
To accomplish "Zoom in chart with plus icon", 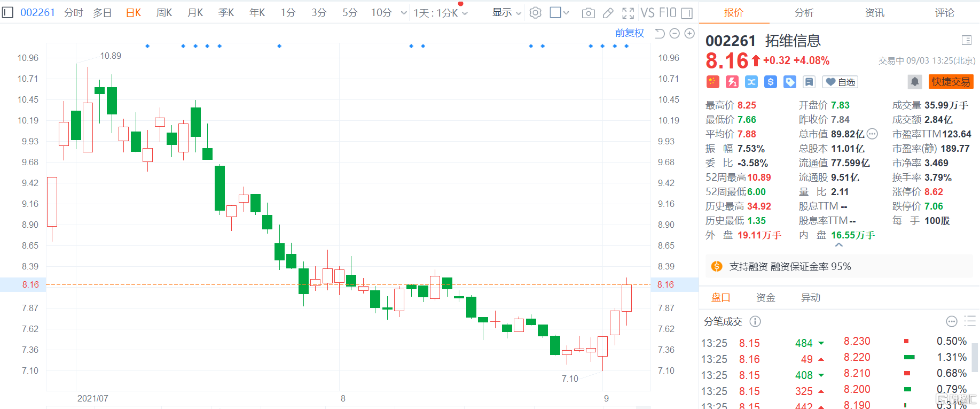I will point(689,34).
